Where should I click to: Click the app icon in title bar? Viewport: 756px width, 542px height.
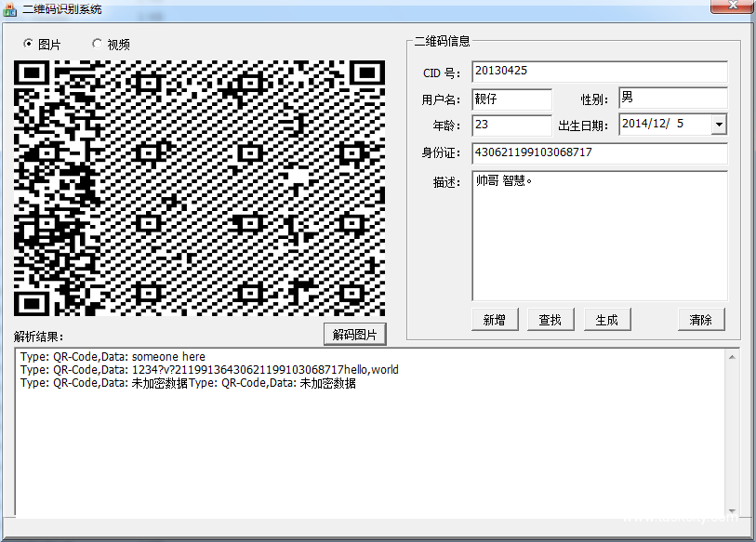(10, 8)
